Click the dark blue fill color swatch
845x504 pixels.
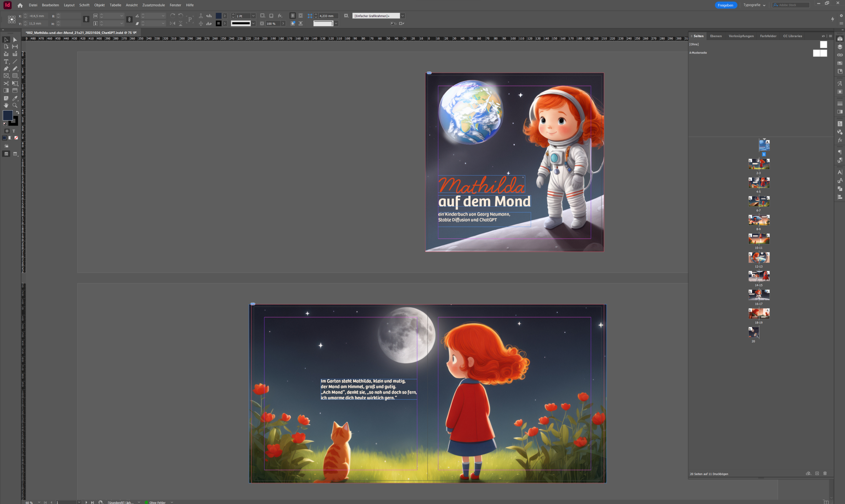pos(8,115)
